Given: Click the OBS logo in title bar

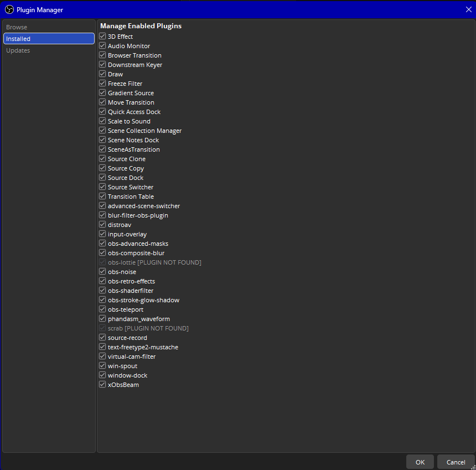Looking at the screenshot, I should (x=9, y=9).
